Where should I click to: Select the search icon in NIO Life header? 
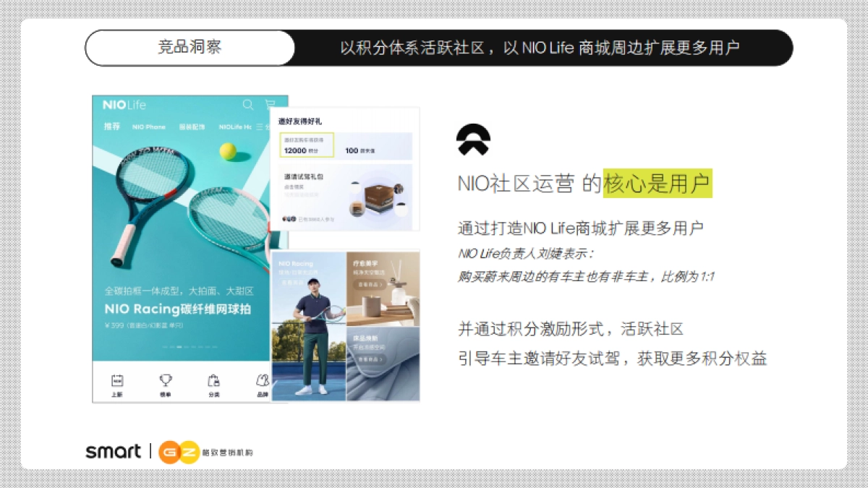(248, 104)
